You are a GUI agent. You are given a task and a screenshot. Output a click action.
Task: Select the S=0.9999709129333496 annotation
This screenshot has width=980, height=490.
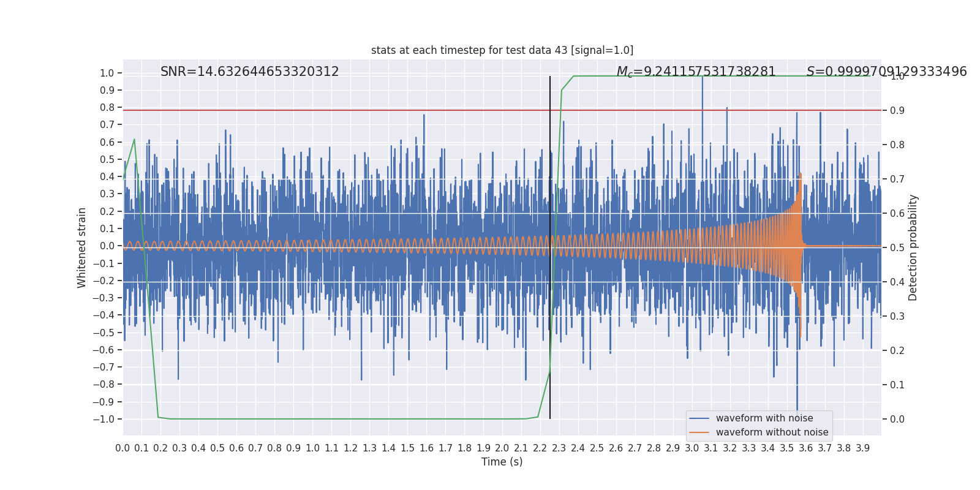(x=887, y=72)
